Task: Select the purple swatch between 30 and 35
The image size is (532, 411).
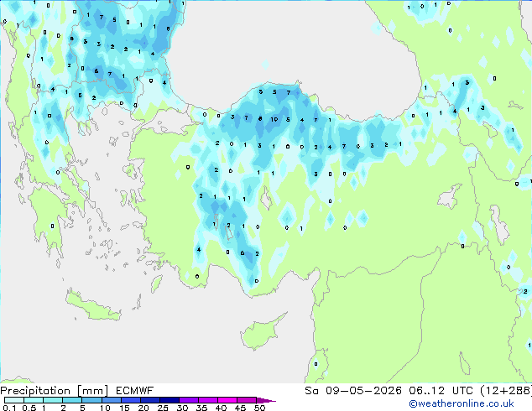Action: [189, 400]
